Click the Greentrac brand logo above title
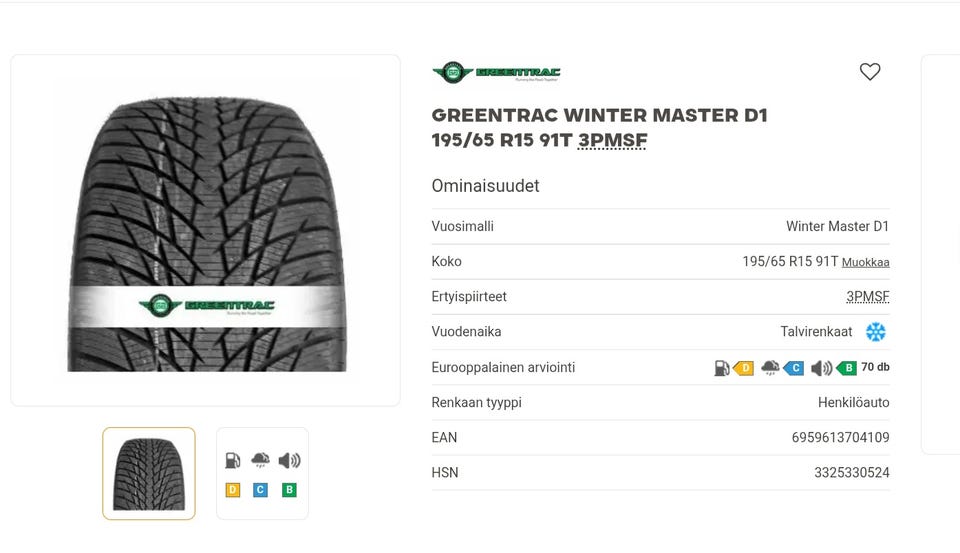The height and width of the screenshot is (553, 960). 496,73
